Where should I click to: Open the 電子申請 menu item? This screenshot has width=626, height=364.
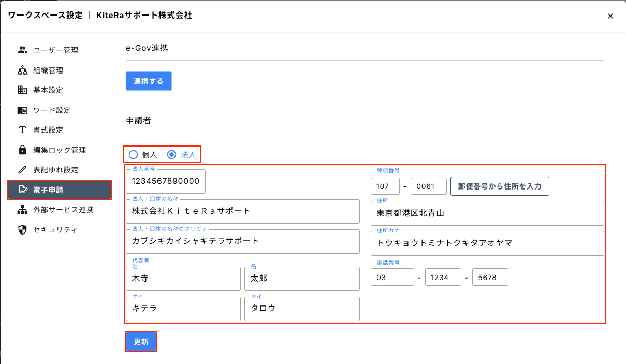pos(60,190)
